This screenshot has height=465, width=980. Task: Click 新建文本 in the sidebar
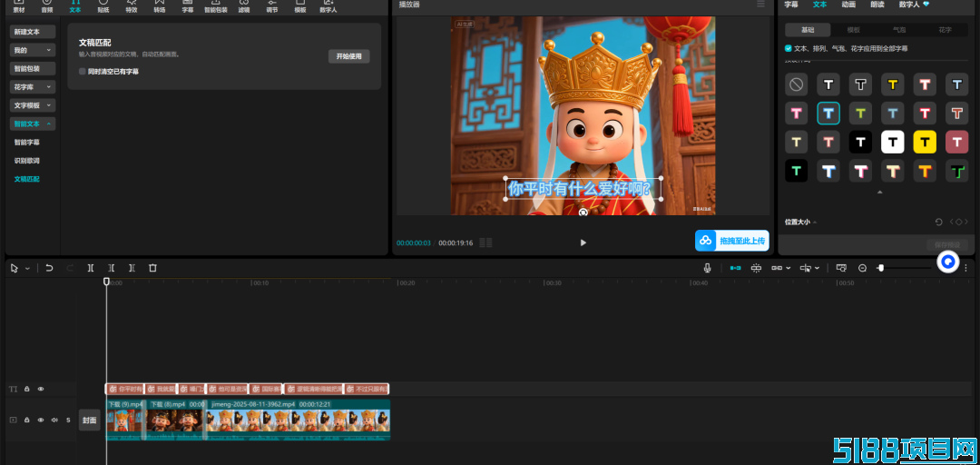click(33, 31)
